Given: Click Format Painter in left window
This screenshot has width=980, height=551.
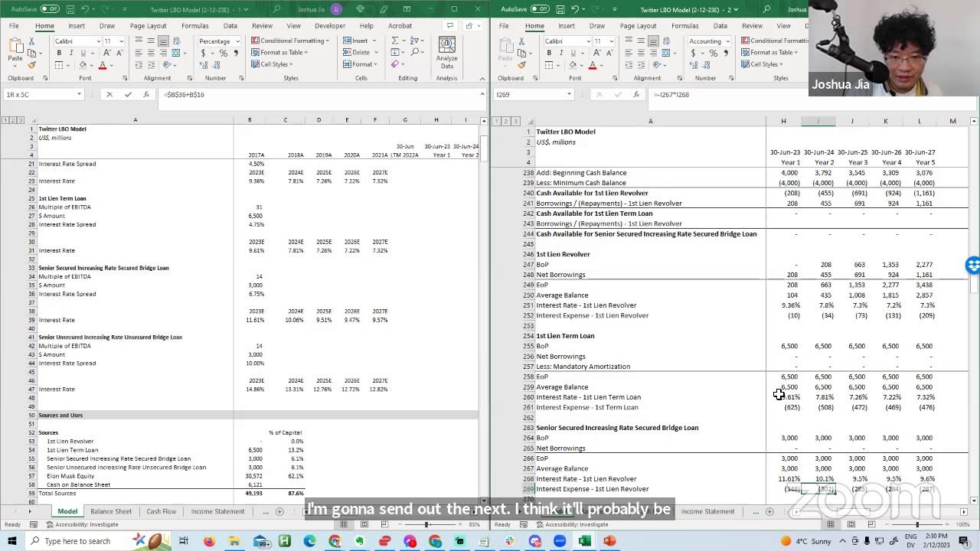Looking at the screenshot, I should point(31,65).
